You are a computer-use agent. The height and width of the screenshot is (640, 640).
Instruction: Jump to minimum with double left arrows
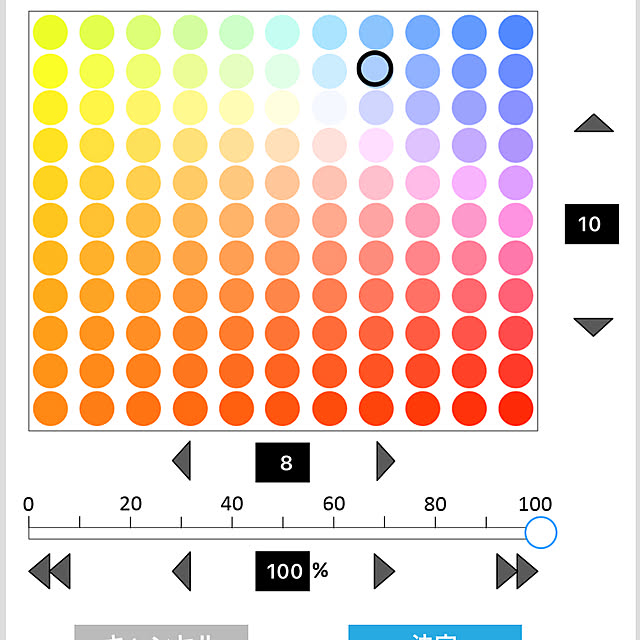[x=49, y=571]
